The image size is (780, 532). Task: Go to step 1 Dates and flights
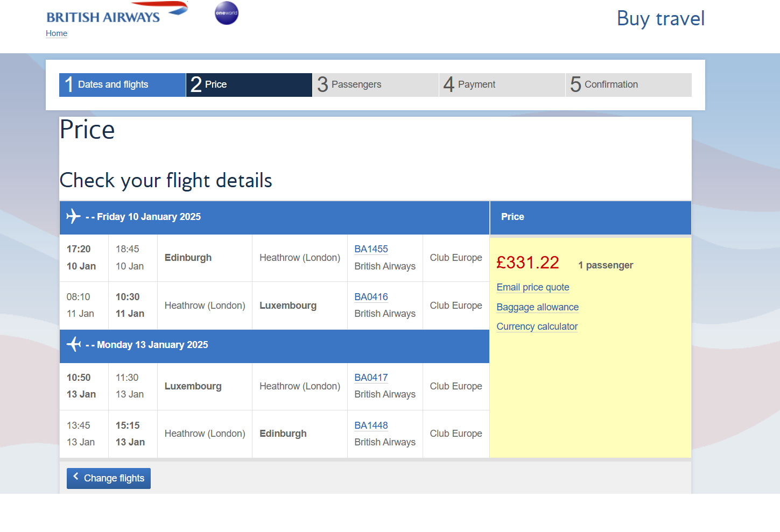point(122,85)
